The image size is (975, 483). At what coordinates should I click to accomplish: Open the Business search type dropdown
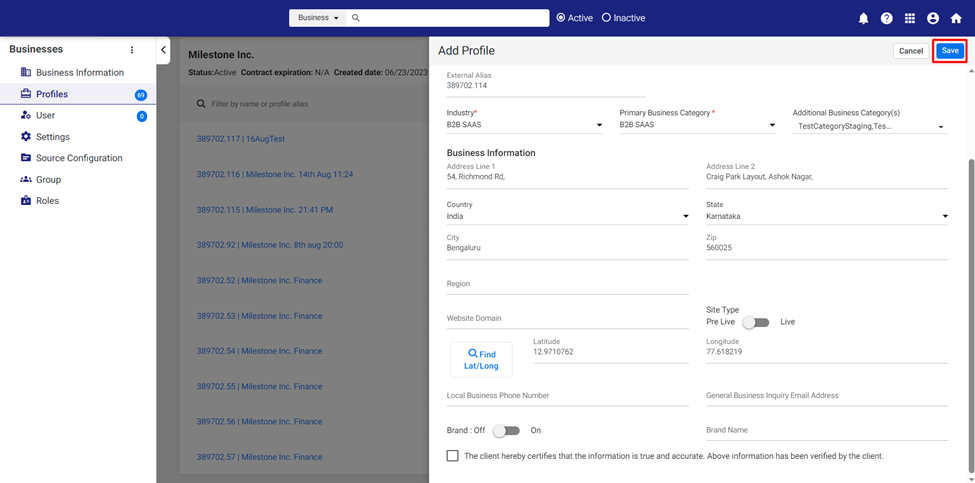point(318,18)
